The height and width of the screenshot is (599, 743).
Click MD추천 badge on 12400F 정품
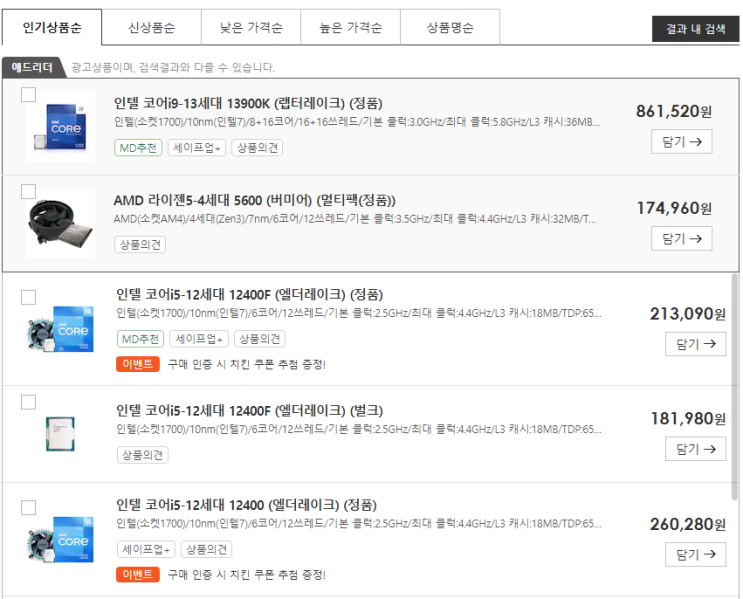tap(140, 339)
